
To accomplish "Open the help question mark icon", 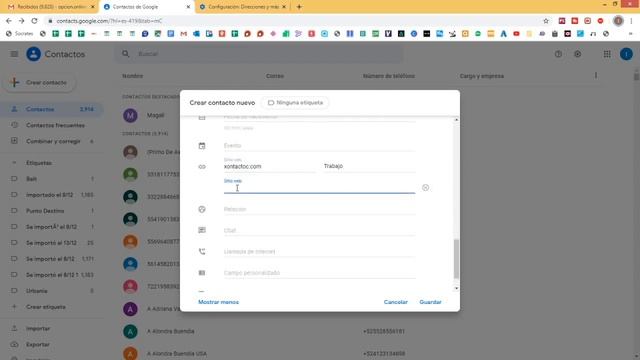I will tap(558, 54).
